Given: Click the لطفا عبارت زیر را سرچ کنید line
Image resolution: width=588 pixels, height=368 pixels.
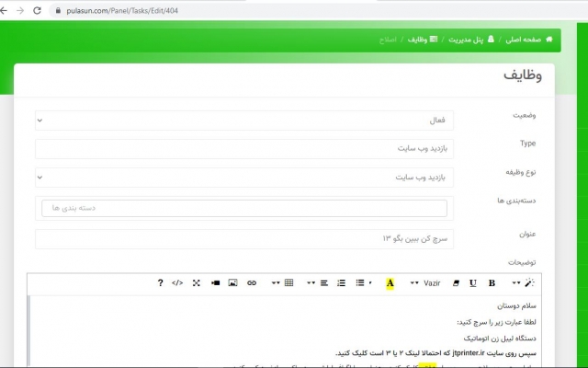Looking at the screenshot, I should 496,322.
